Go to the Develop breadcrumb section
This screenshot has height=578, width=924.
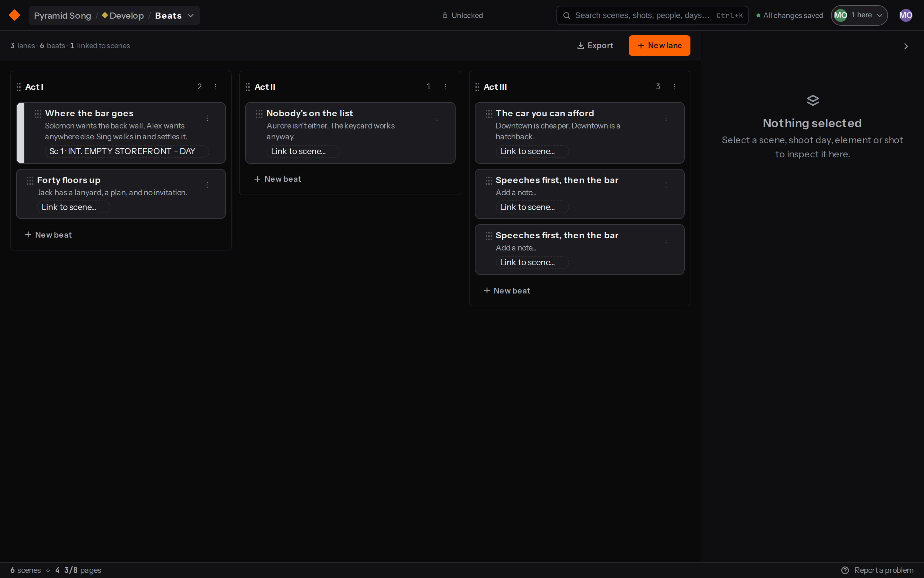pyautogui.click(x=123, y=16)
